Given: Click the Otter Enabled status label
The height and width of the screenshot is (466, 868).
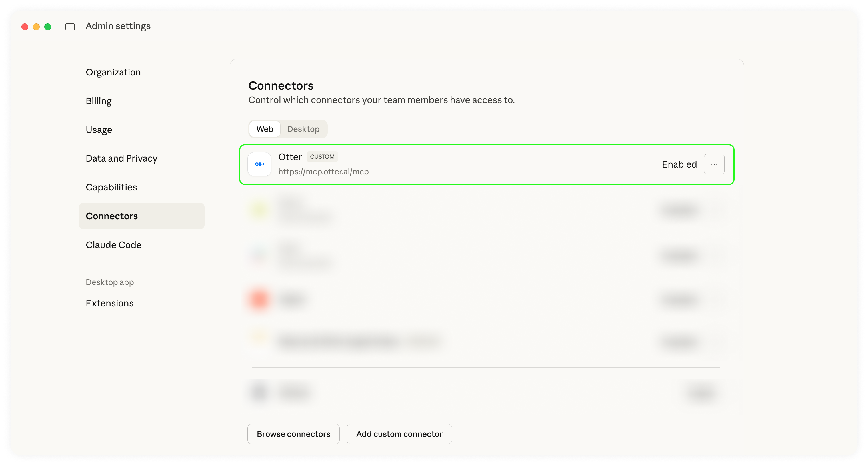Looking at the screenshot, I should [679, 164].
